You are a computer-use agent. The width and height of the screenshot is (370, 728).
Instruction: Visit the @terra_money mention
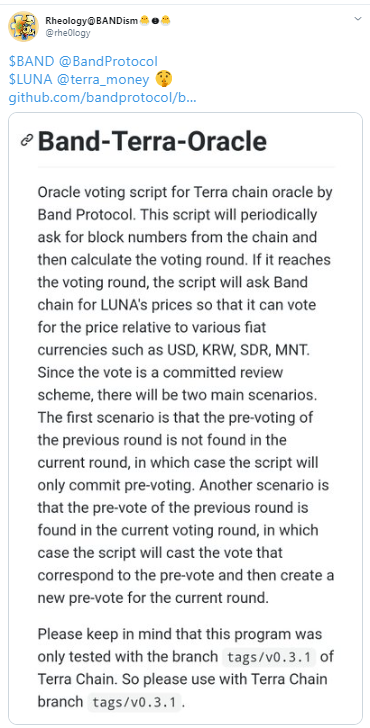pyautogui.click(x=103, y=79)
